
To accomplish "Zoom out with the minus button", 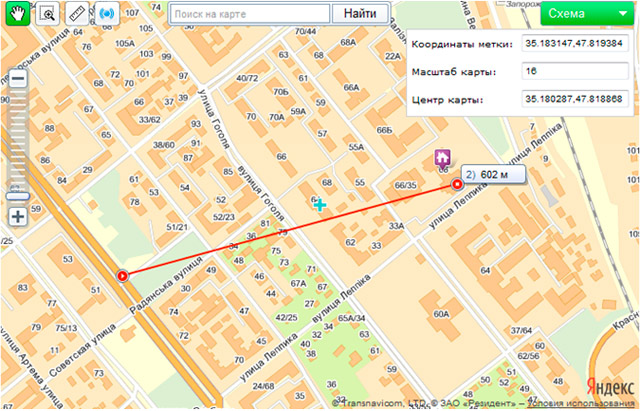I will pyautogui.click(x=18, y=79).
